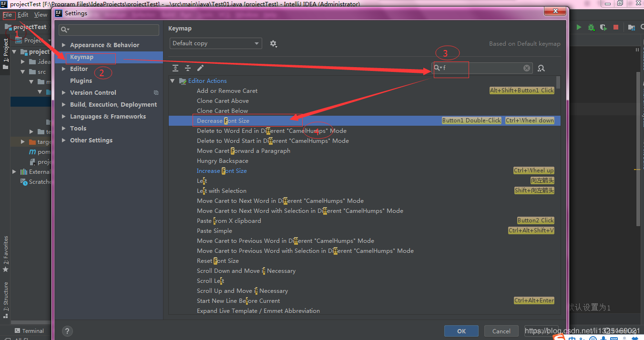Open Project Structure icon in IDE toolbar
The image size is (644, 340).
[x=632, y=28]
